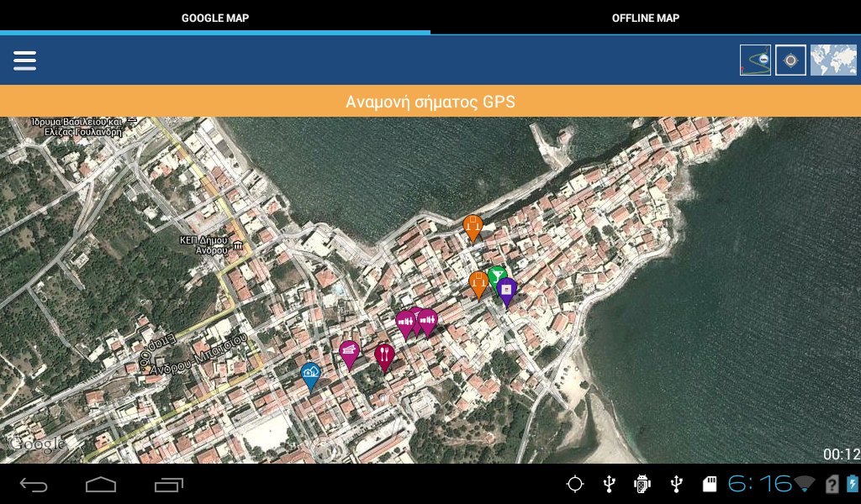Tap the 'ΚΕΠ Δήμου Άνδρου' map label
This screenshot has width=861, height=504.
(x=203, y=245)
